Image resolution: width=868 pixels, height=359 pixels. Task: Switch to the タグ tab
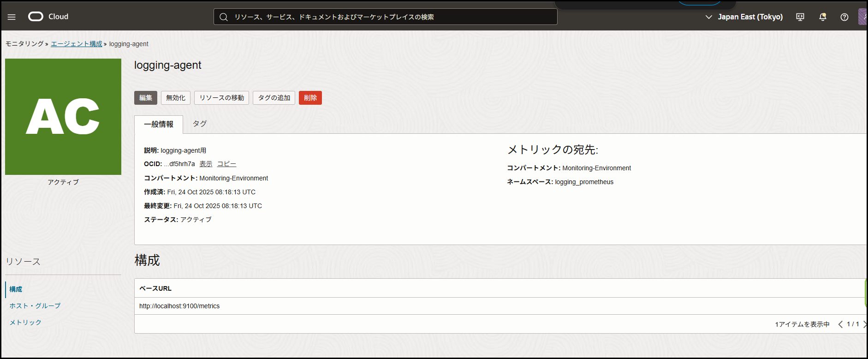click(x=199, y=124)
